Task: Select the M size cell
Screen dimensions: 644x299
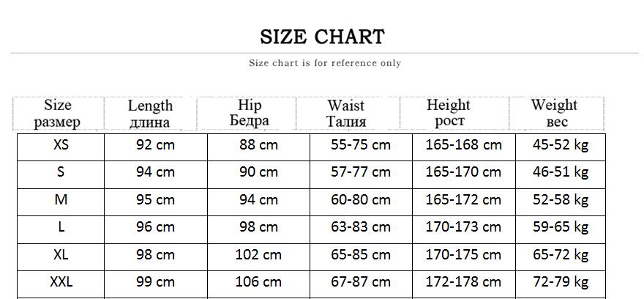Action: [61, 199]
